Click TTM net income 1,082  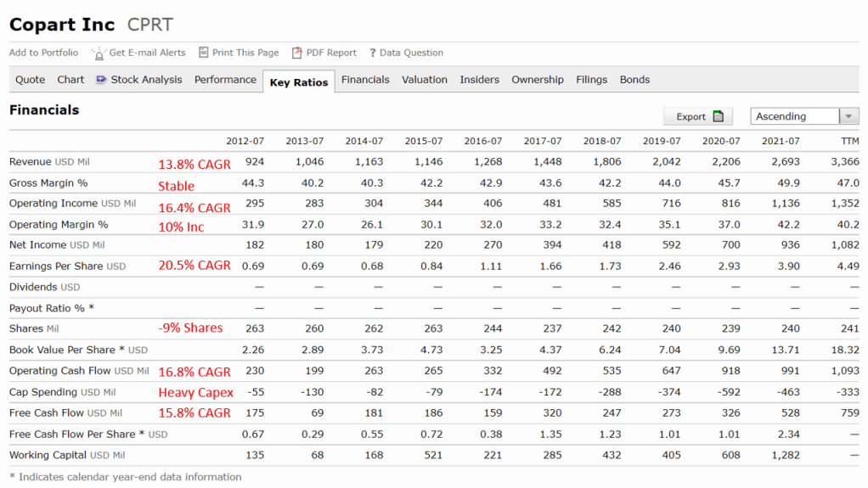click(x=845, y=245)
